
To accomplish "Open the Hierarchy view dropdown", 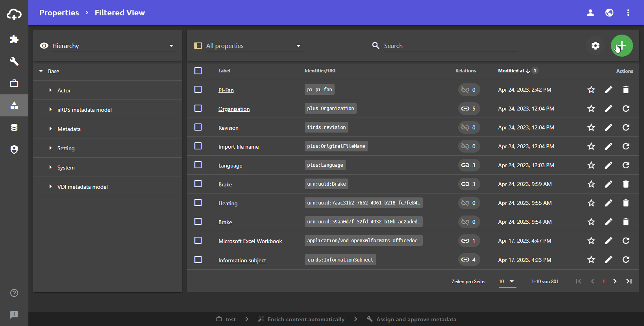I will (114, 46).
